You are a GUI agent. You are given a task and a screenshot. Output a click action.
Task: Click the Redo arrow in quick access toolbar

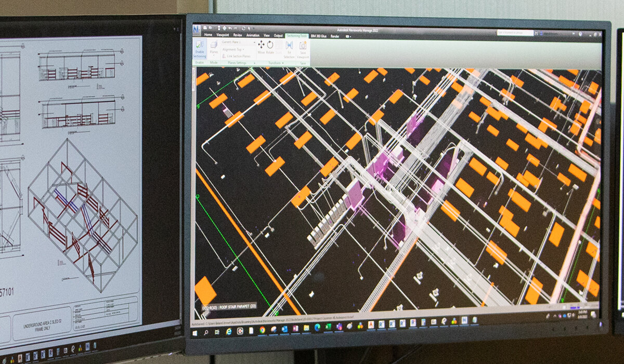coord(235,27)
